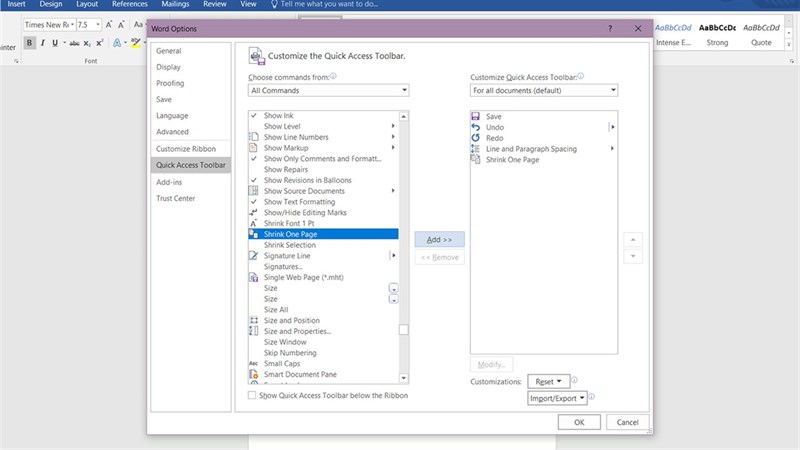Toggle Bold formatting in the Word ribbon
The width and height of the screenshot is (800, 450).
[x=29, y=43]
